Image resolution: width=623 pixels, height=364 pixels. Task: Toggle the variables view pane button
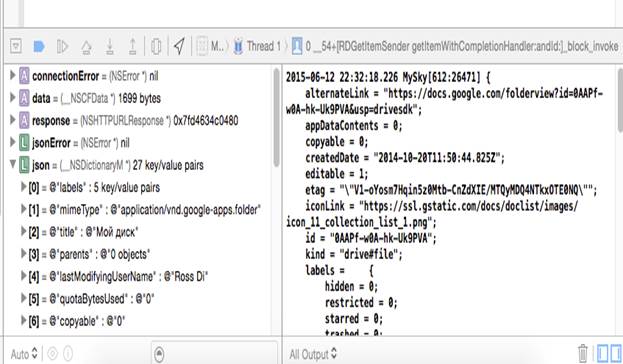click(603, 353)
